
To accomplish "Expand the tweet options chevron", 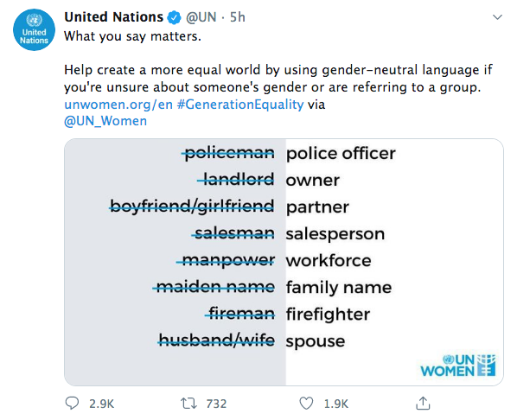I will [x=497, y=16].
